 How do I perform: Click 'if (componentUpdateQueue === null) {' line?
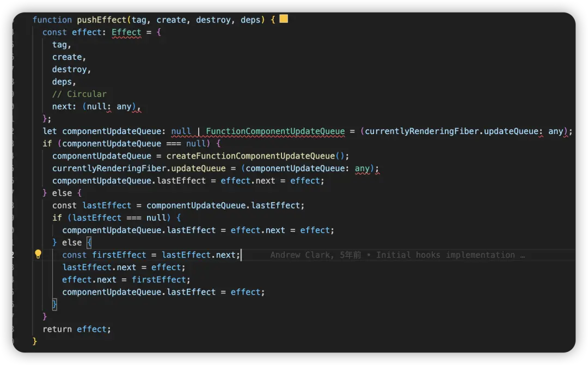tap(132, 144)
